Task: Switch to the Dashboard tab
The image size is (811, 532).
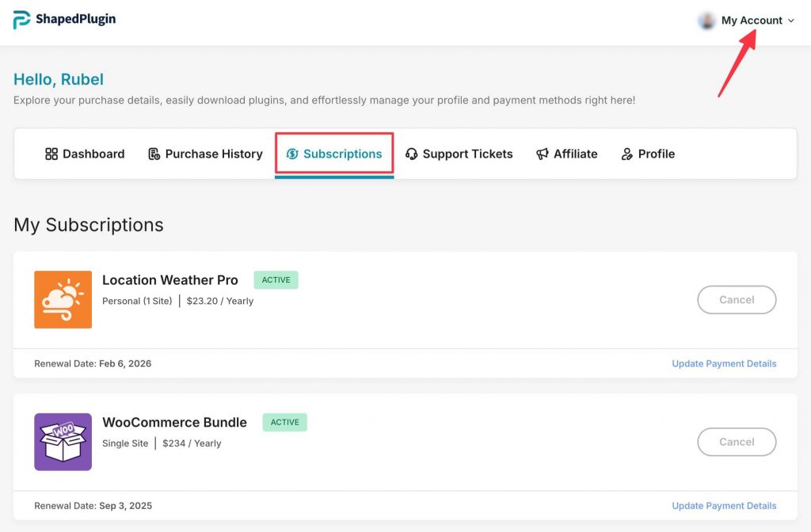Action: click(x=85, y=154)
